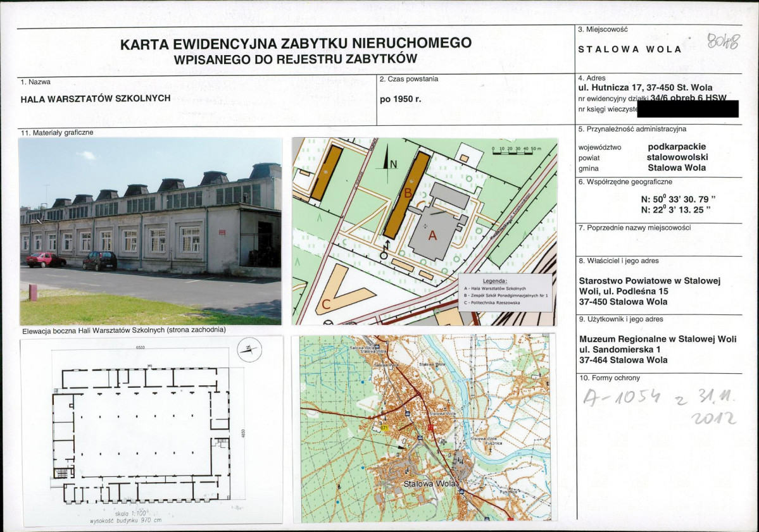The image size is (759, 532).
Task: Select the address 'ul. Hutnicza 17, 37-450 St. Wola'
Action: [x=645, y=87]
